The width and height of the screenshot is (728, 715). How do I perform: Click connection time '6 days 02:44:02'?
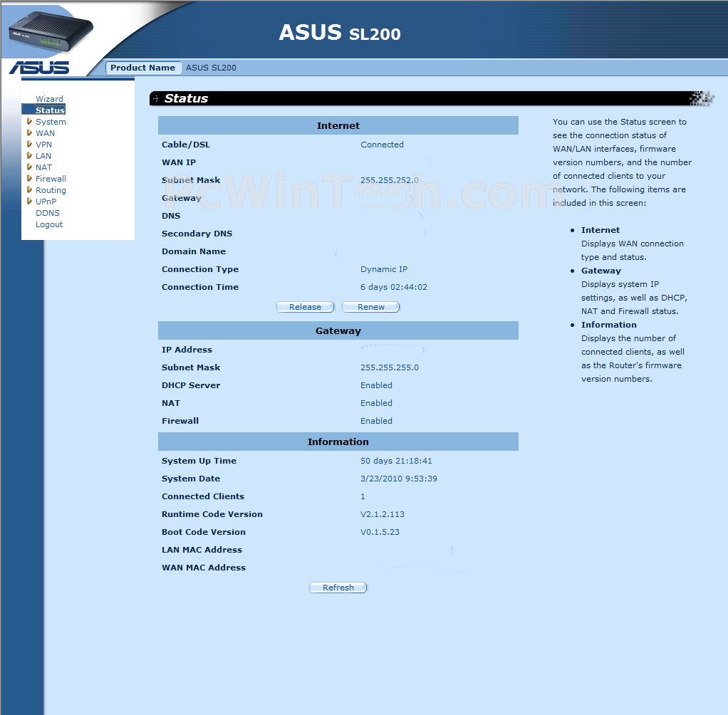click(x=394, y=287)
